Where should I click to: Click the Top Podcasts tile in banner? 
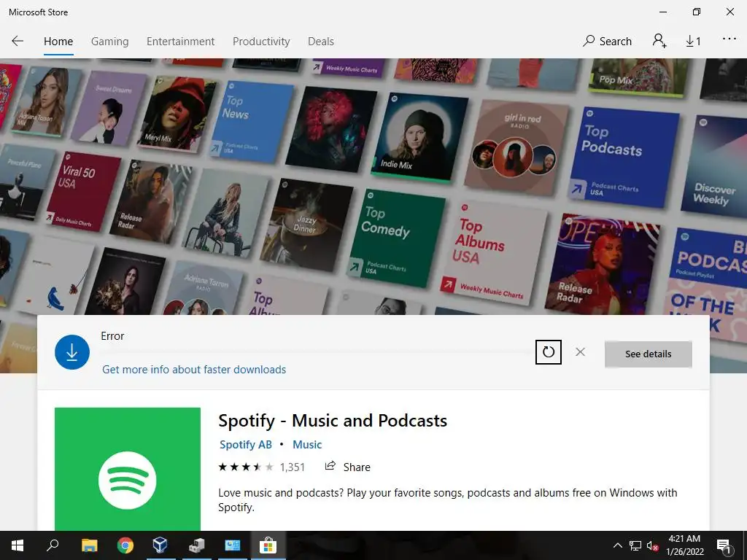(624, 157)
